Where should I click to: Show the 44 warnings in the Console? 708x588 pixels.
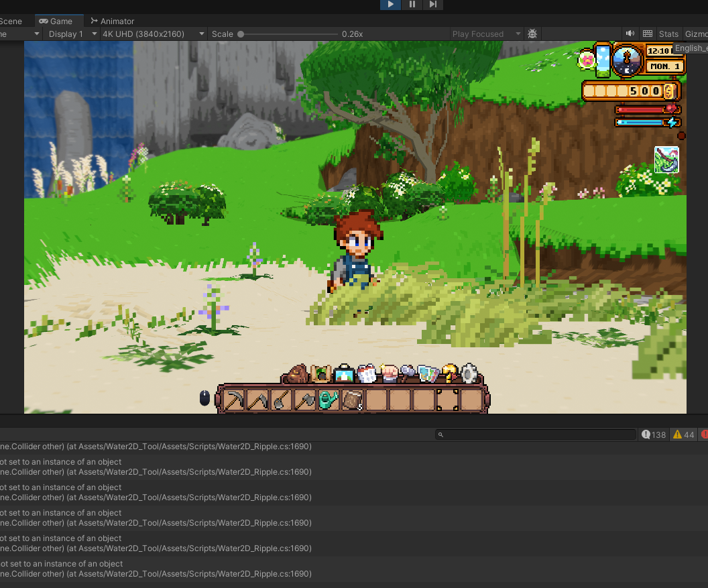point(684,434)
